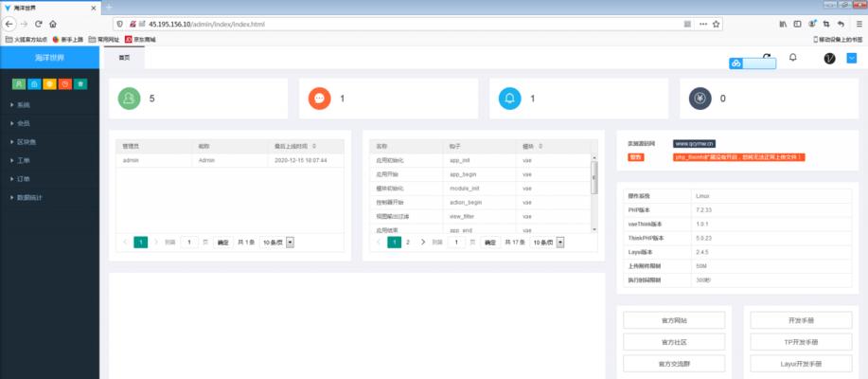Click the green user count icon showing 5
This screenshot has height=379, width=868.
[x=129, y=99]
